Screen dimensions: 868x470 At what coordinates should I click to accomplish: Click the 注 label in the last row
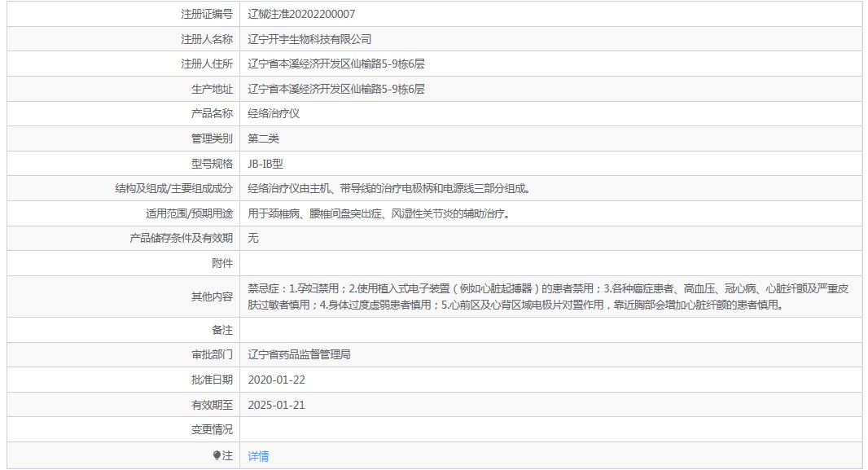point(227,455)
